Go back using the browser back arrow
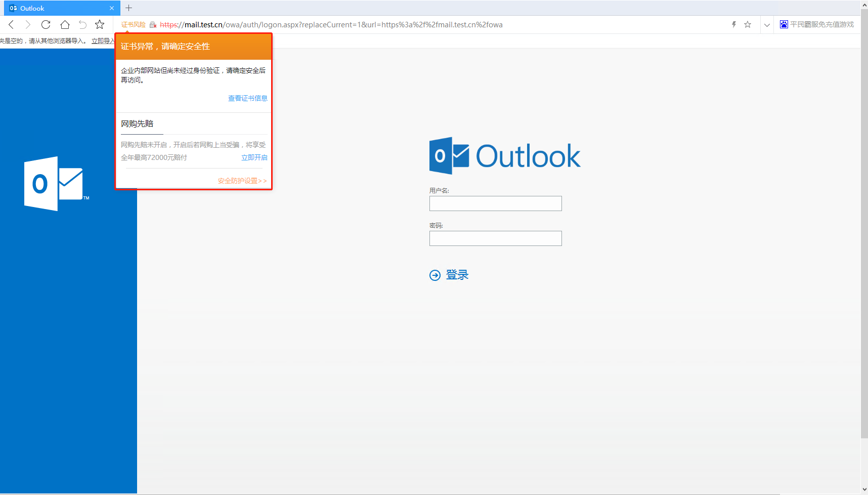 (11, 24)
